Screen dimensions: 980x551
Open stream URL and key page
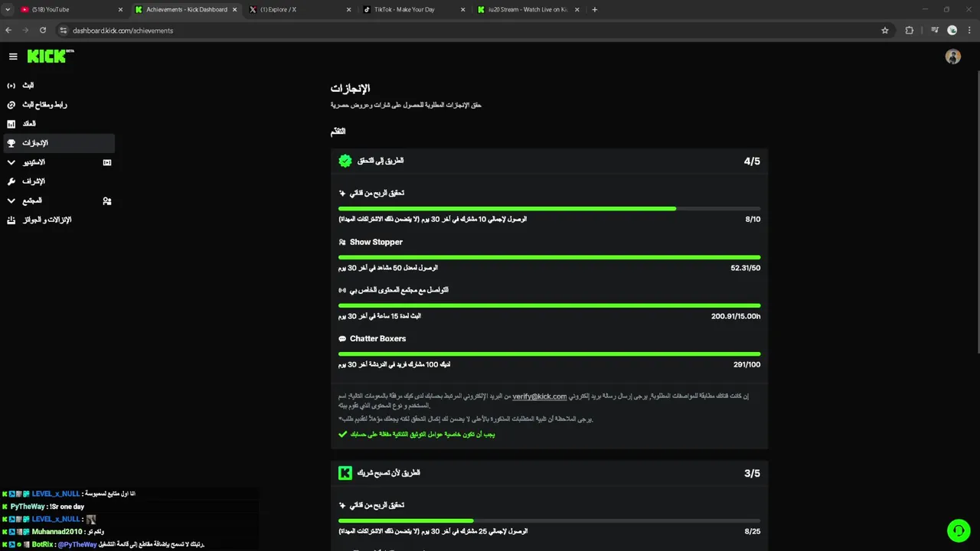[x=44, y=104]
